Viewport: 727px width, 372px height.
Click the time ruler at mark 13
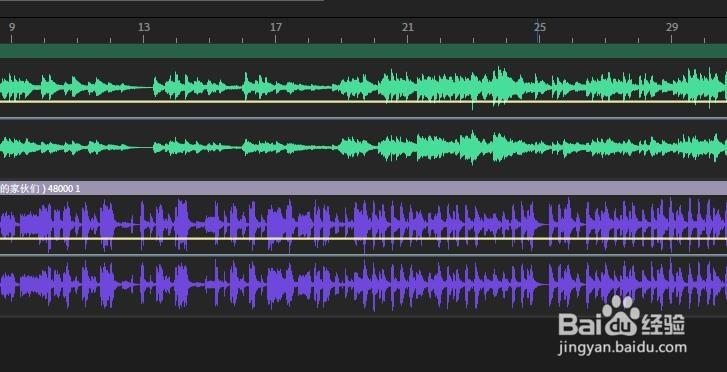click(144, 27)
